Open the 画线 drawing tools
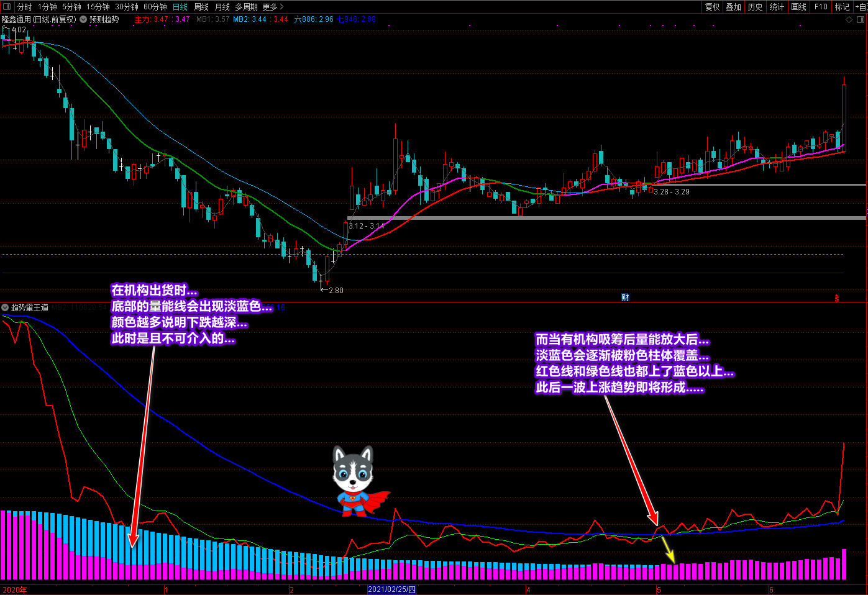Screen dimensions: 868x595 (x=798, y=7)
